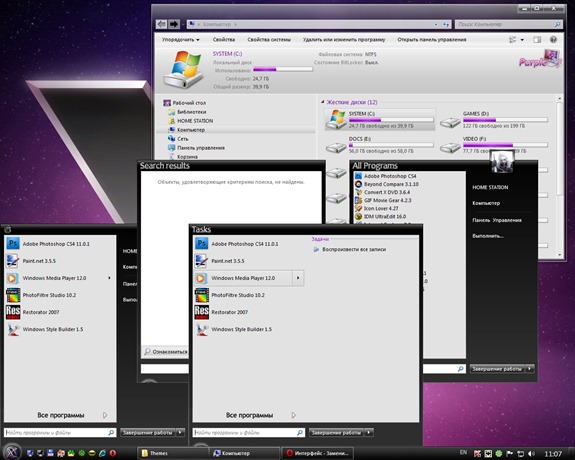Image resolution: width=575 pixels, height=460 pixels.
Task: Open Restorator 2007 in Tasks menu
Action: pos(221,312)
